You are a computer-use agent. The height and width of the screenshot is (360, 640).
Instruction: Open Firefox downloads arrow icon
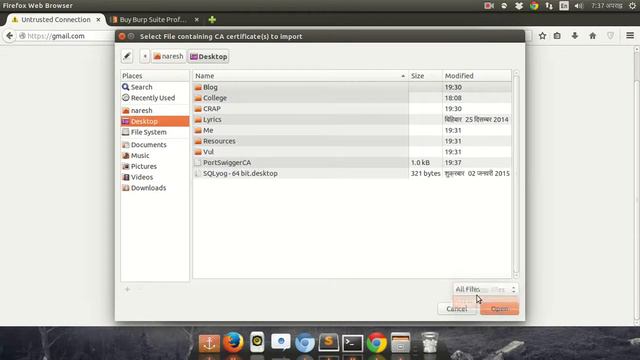[575, 36]
